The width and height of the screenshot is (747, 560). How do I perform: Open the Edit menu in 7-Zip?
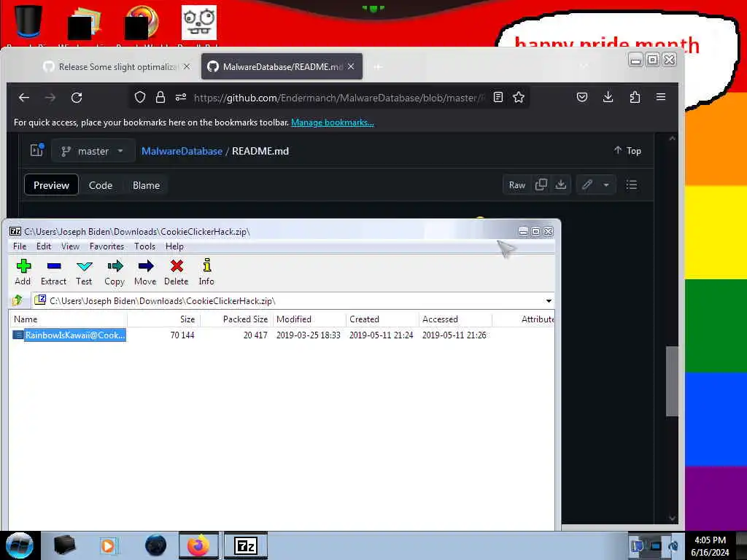[43, 246]
